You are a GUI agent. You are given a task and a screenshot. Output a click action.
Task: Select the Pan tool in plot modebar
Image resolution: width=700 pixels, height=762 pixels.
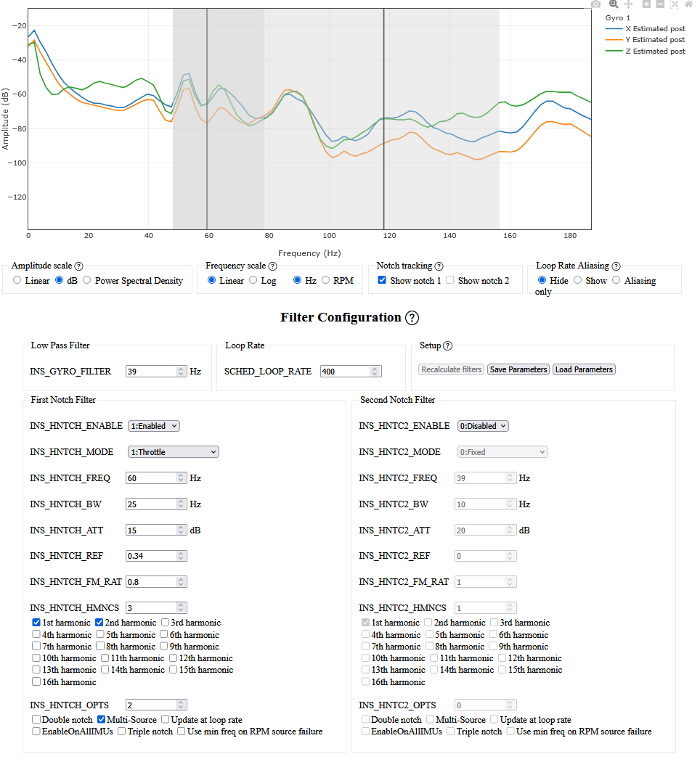point(628,4)
